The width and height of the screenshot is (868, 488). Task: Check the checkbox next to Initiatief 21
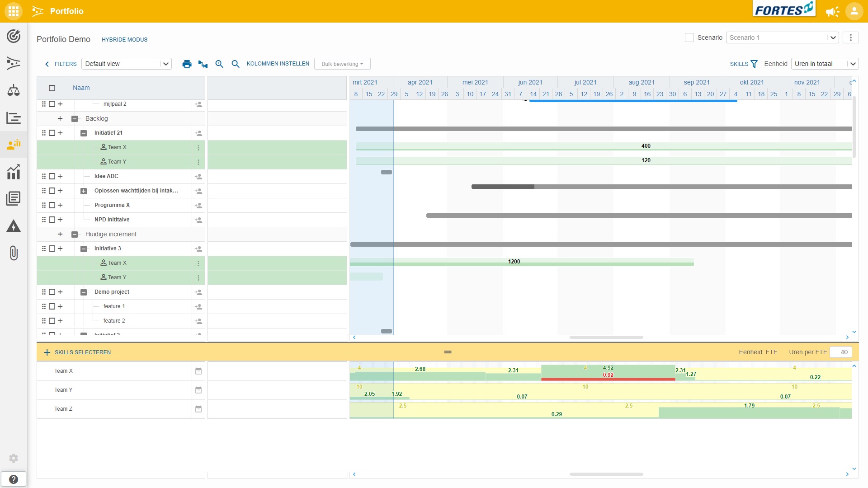pos(52,133)
